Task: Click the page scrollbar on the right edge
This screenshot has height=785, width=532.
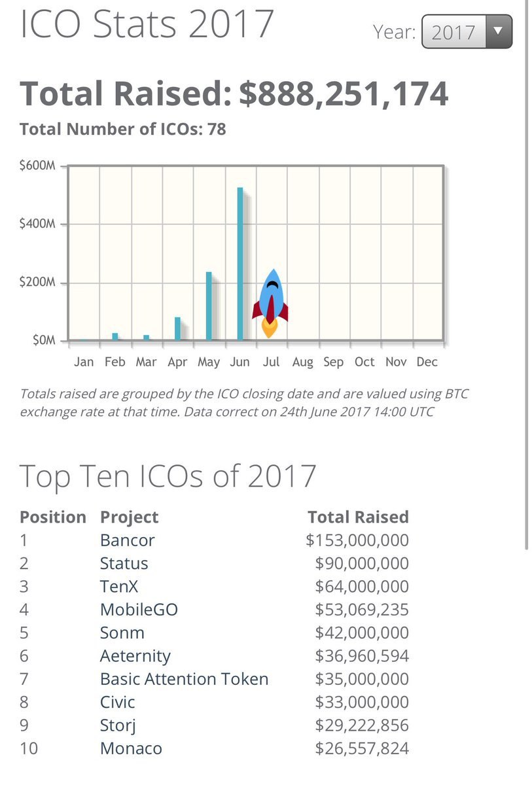Action: tap(527, 275)
